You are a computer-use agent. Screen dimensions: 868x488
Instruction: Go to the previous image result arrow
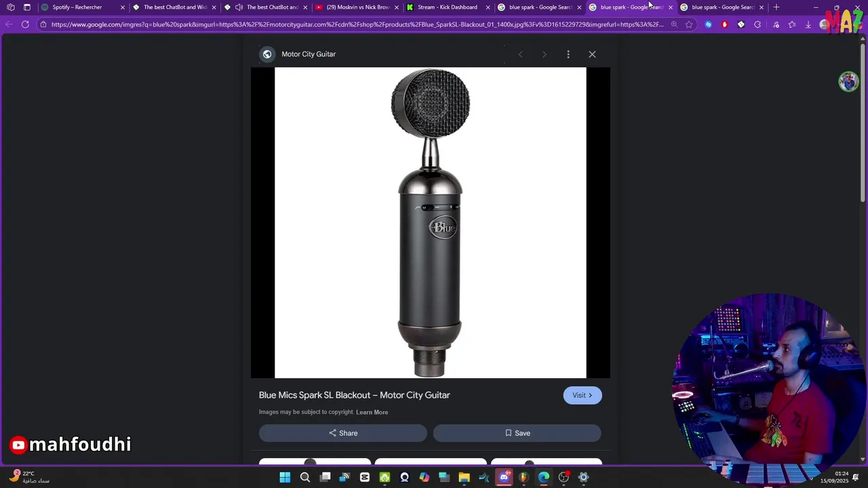click(520, 54)
